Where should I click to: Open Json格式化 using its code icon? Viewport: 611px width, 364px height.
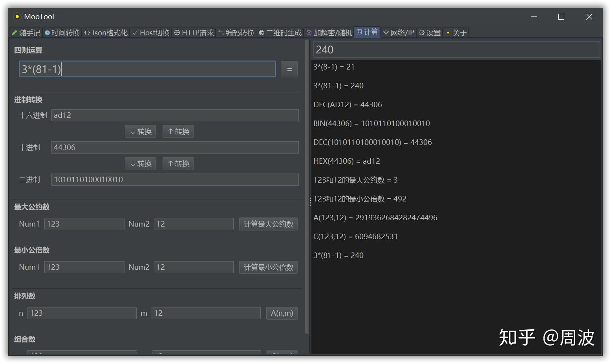click(105, 33)
